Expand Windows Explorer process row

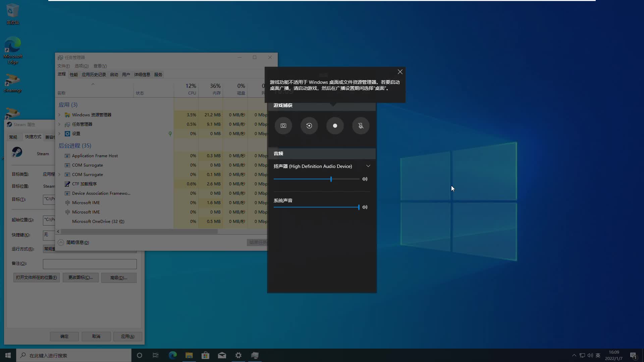(59, 115)
